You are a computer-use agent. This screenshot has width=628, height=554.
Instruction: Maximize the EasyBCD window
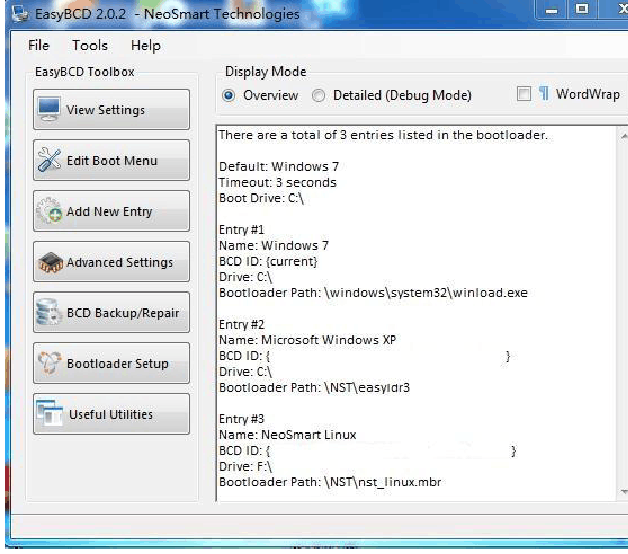point(582,10)
